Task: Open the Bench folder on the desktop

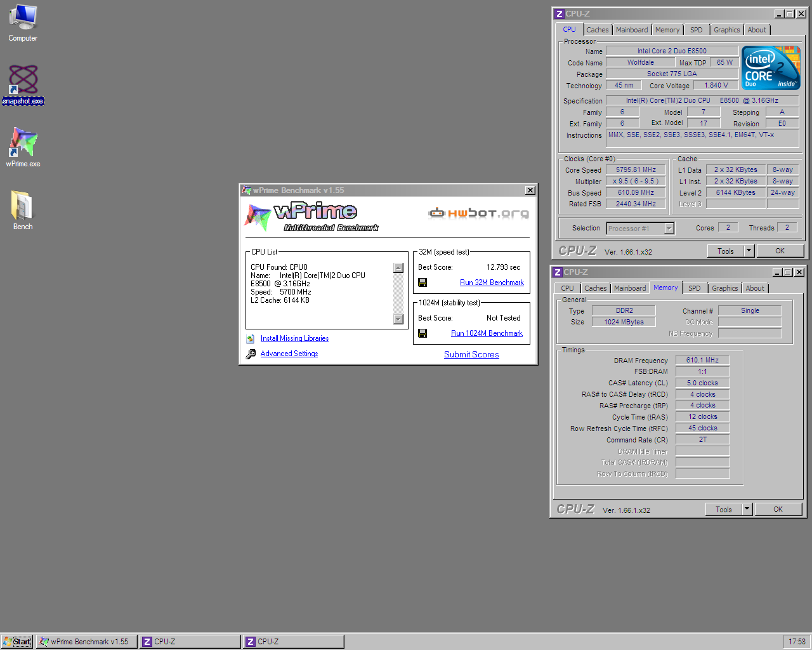Action: (x=23, y=206)
